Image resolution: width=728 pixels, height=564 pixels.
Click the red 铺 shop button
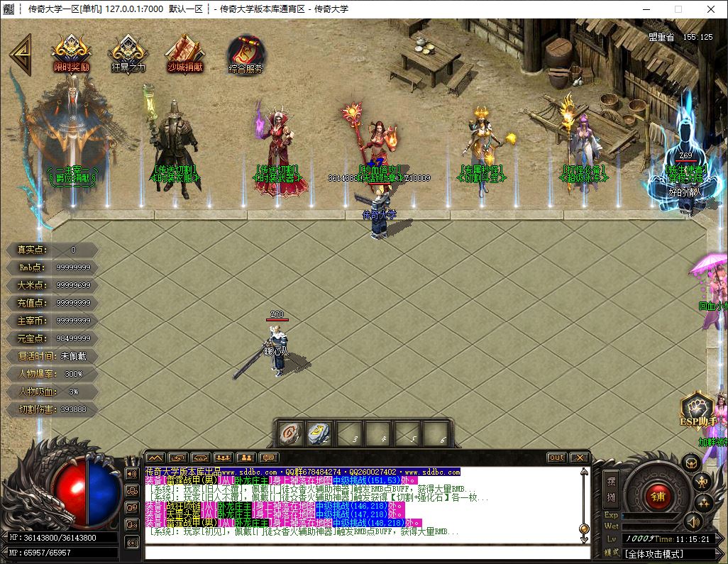click(x=658, y=497)
